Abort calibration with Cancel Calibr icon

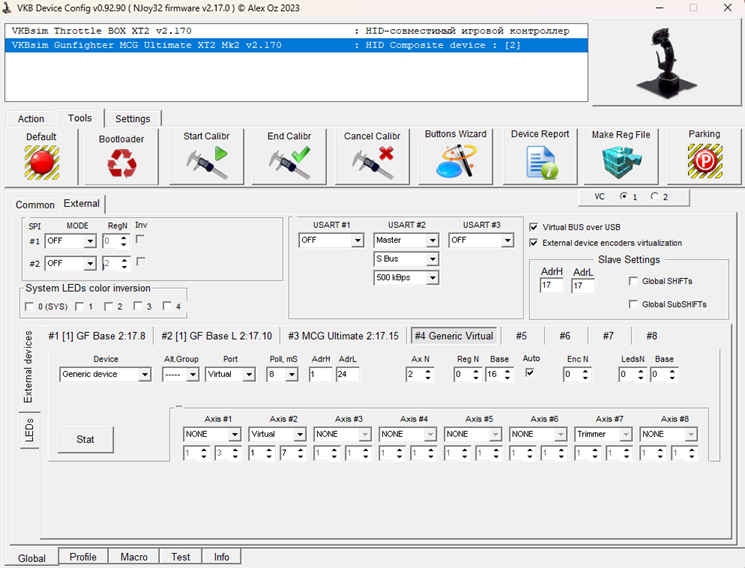click(x=373, y=163)
